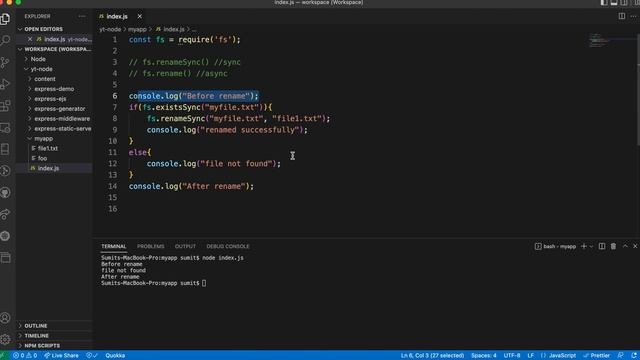The image size is (640, 360).
Task: Split the editor right
Action: (x=622, y=16)
